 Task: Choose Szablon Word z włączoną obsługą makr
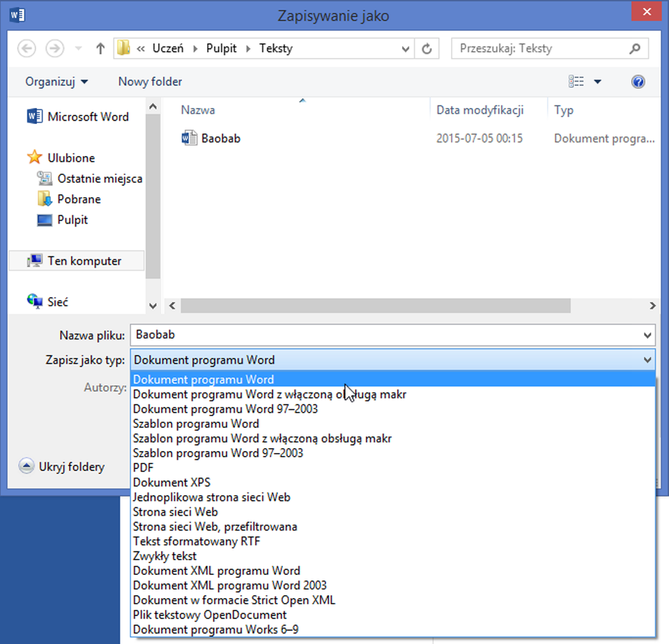[x=392, y=438]
